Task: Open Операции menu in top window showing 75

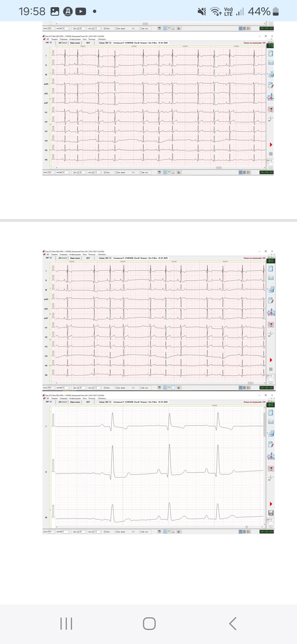Action: point(64,39)
